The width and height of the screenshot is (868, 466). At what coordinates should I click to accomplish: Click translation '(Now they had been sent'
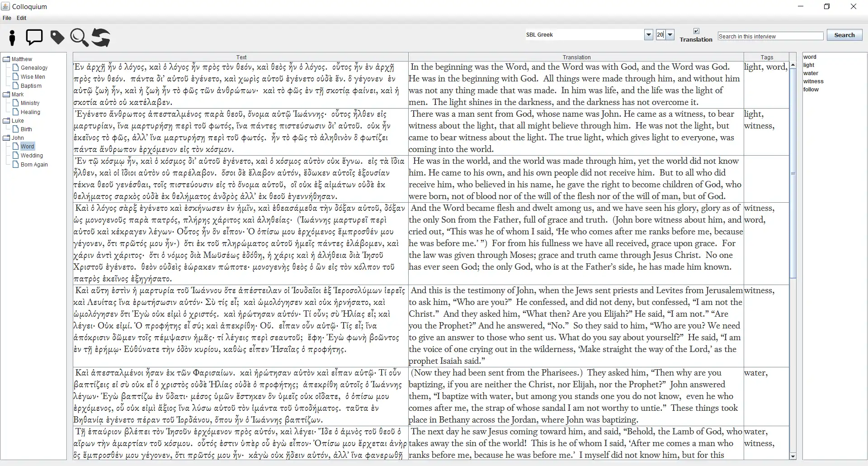[576, 396]
